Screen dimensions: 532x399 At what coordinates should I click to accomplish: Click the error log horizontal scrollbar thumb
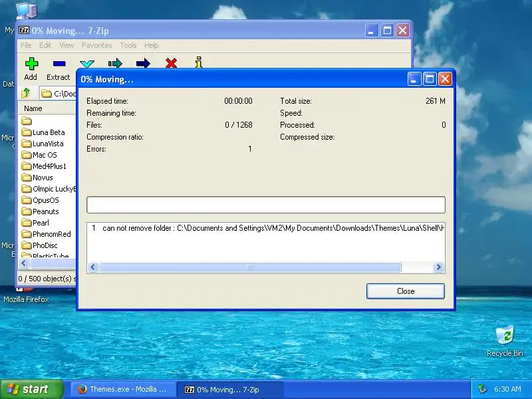250,267
